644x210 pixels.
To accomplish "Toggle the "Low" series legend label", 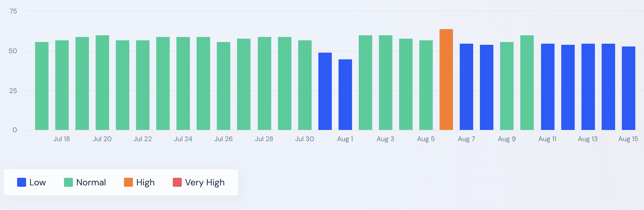I will [x=38, y=183].
